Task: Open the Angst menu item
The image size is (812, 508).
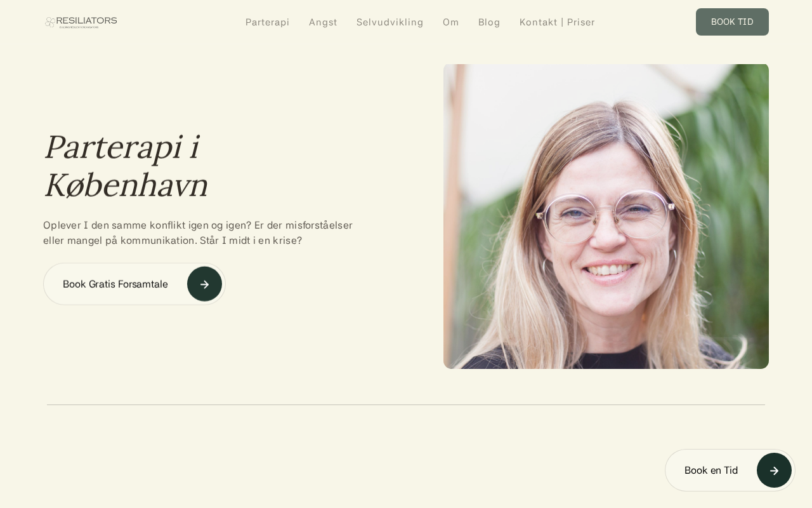Action: [x=323, y=22]
